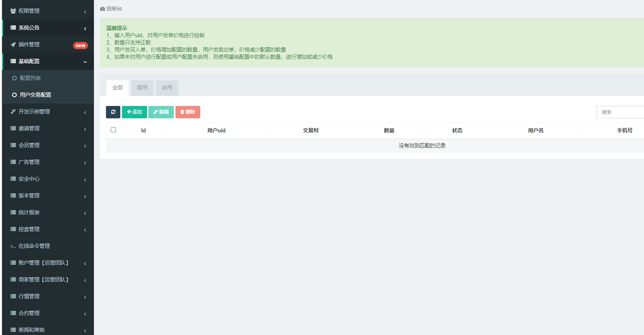Sort by the 用户uid column header
The width and height of the screenshot is (644, 335).
216,131
